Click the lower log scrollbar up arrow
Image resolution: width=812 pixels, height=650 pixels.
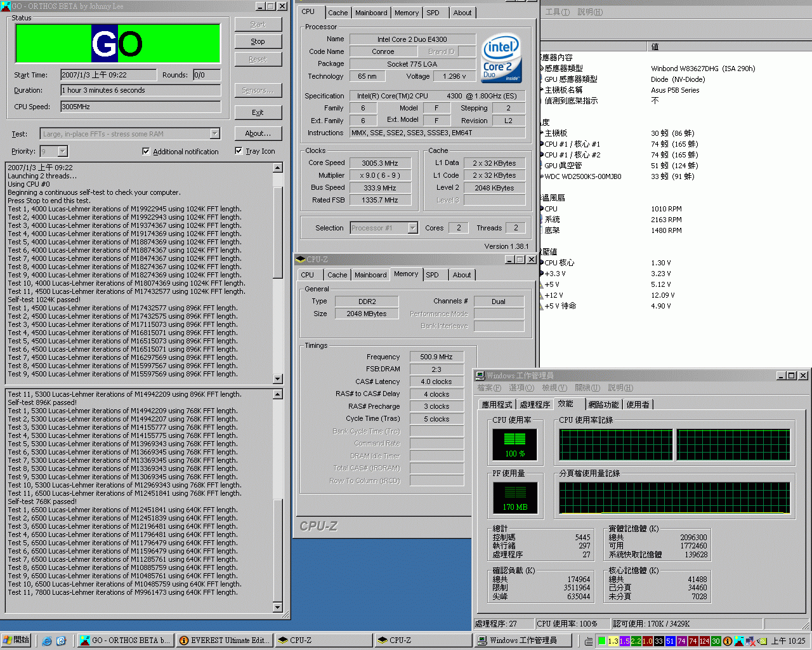click(x=277, y=394)
